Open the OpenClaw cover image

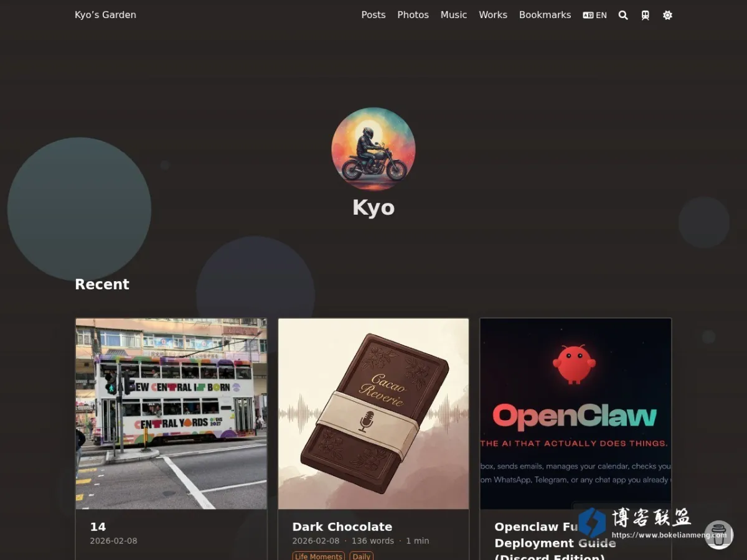(576, 414)
